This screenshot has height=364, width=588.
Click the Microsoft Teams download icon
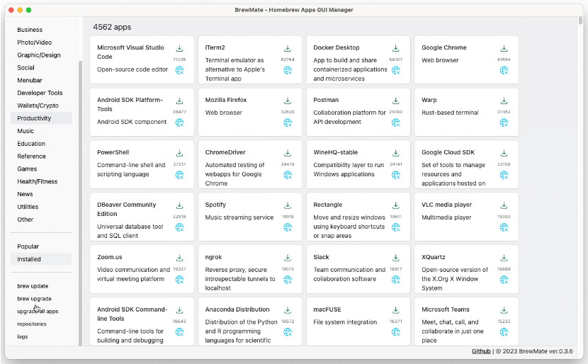504,310
